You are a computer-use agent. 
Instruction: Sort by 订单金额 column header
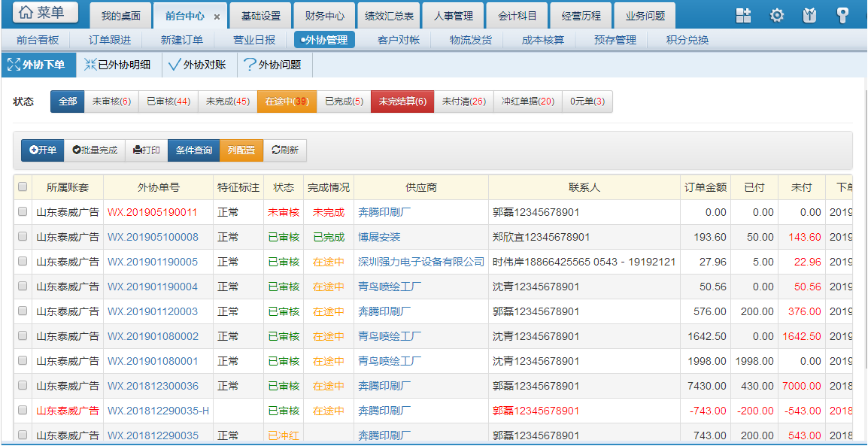706,187
